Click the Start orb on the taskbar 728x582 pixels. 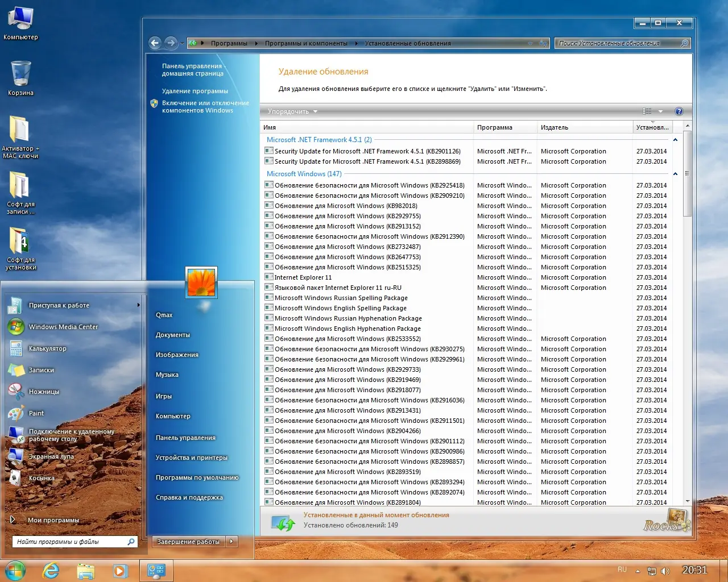click(x=15, y=570)
